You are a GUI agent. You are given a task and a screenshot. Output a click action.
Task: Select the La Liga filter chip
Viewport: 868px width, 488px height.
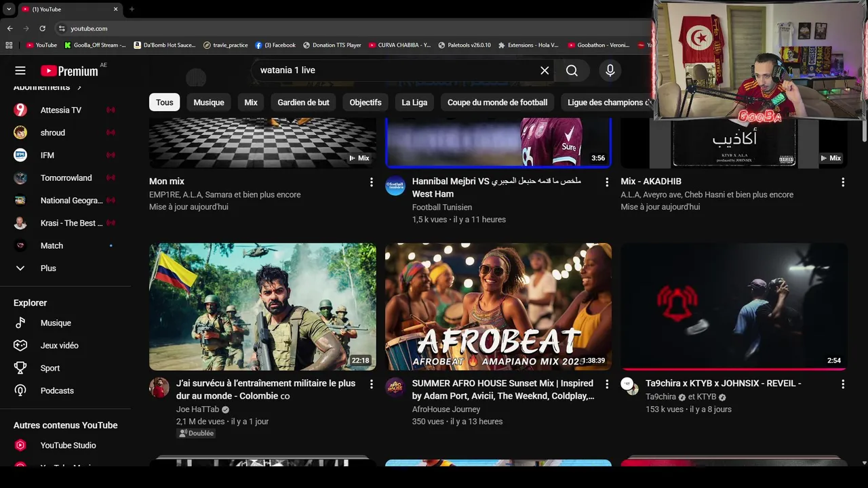[414, 102]
